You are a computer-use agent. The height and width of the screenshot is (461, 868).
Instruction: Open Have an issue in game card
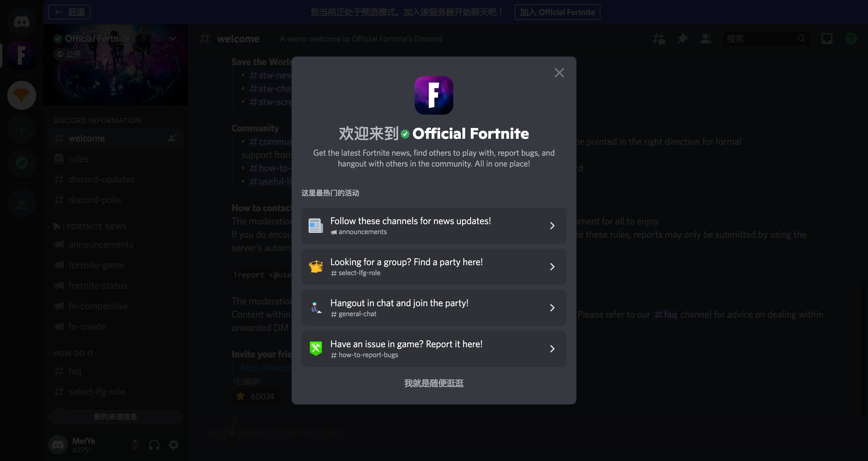(x=434, y=349)
